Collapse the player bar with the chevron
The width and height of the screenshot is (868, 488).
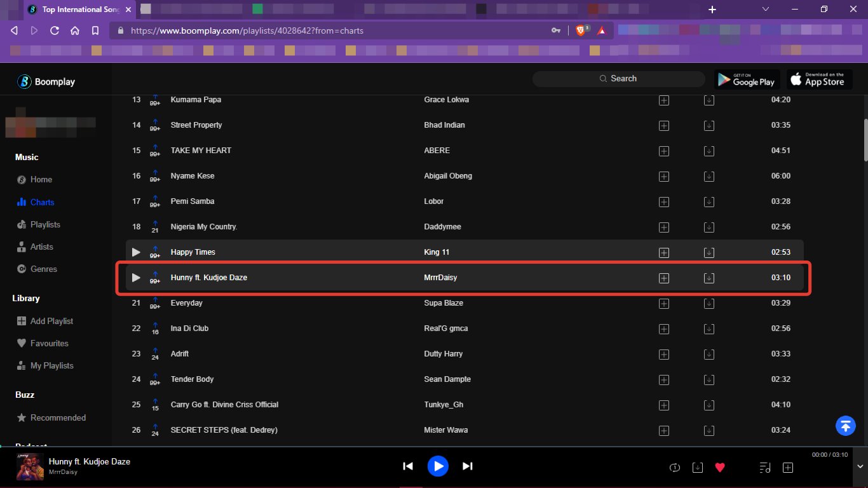click(x=843, y=468)
